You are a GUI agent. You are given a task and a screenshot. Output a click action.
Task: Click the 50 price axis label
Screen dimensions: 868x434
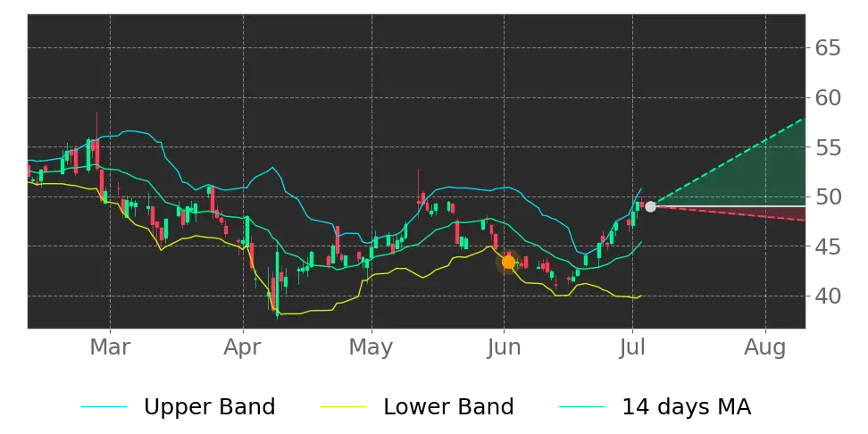coord(828,197)
